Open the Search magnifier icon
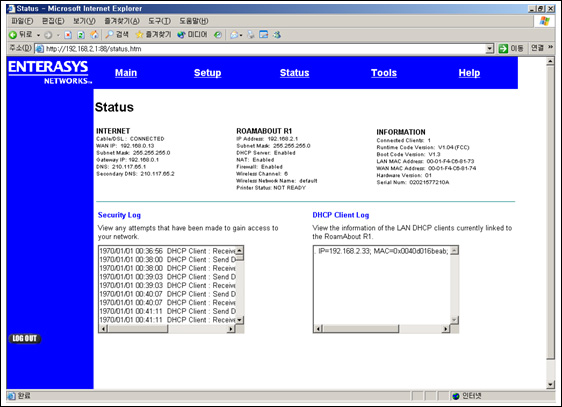 (x=109, y=34)
